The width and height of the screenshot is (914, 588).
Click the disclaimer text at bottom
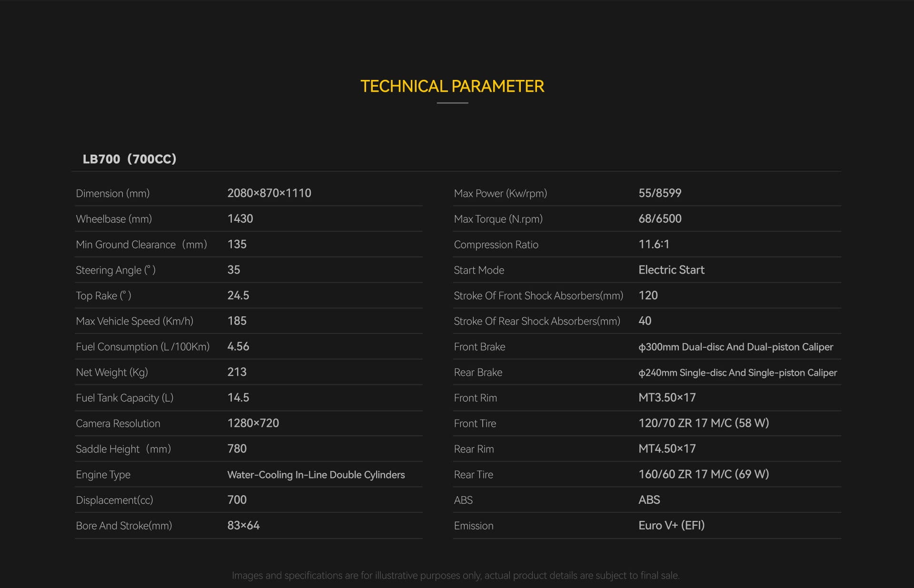pos(455,575)
